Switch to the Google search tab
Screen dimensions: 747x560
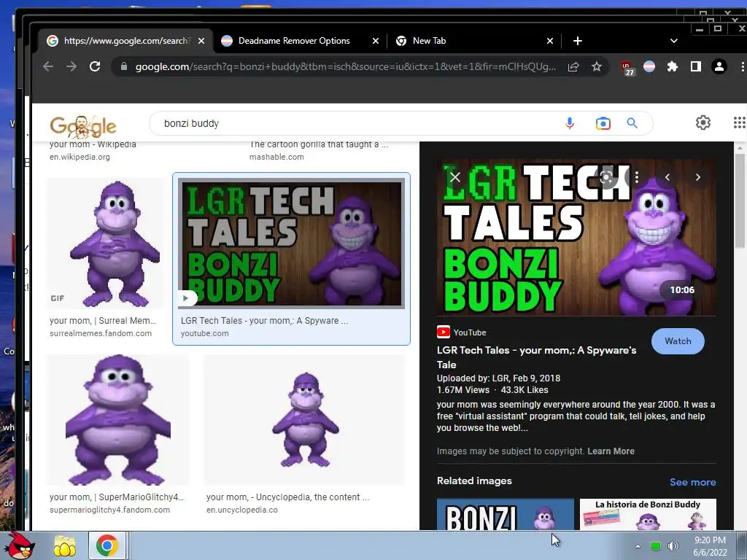[x=125, y=41]
